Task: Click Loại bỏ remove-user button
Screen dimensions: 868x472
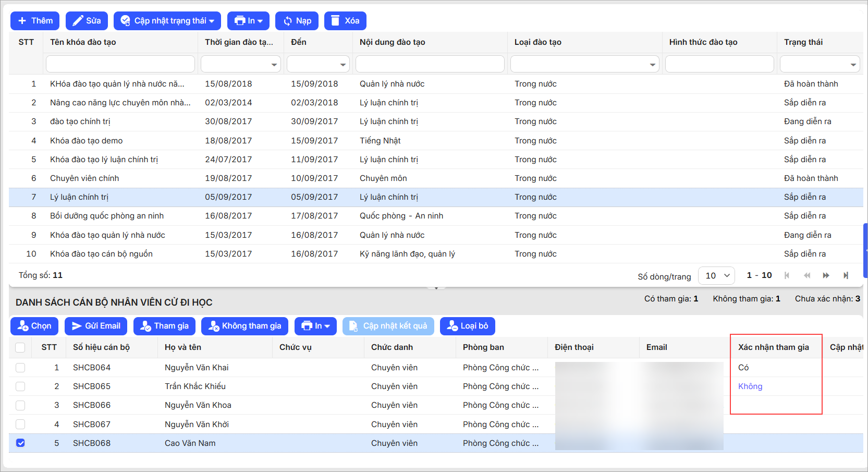Action: pyautogui.click(x=467, y=326)
